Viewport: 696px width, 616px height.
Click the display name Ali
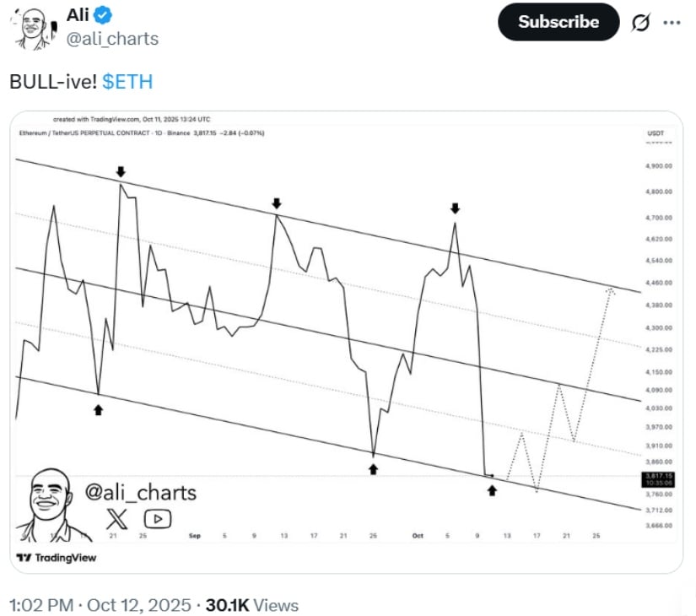[77, 14]
